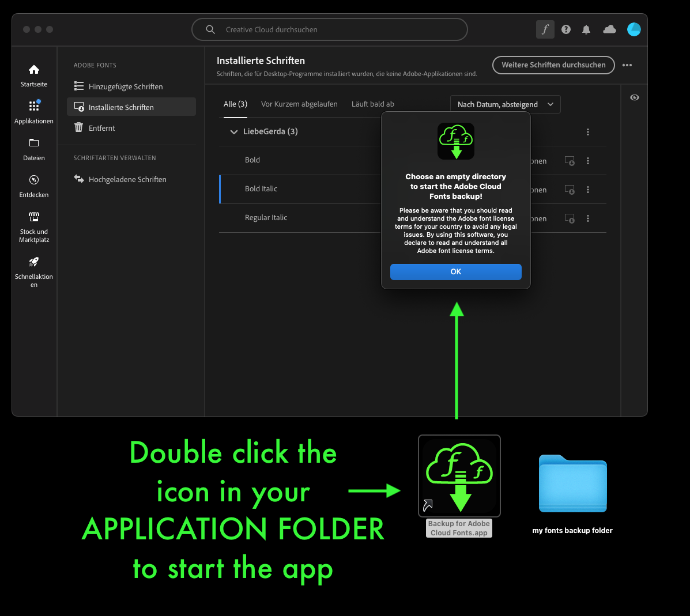Select Installierte Schriften
690x616 pixels.
coord(131,107)
